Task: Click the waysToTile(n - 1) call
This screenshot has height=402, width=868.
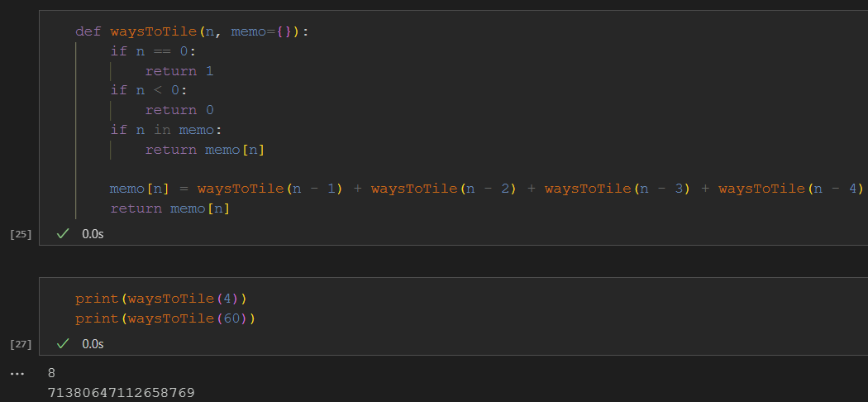Action: [x=270, y=189]
